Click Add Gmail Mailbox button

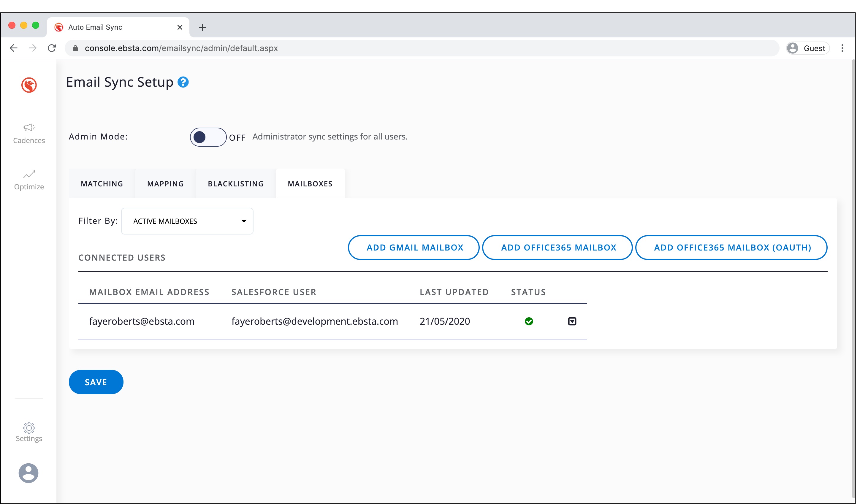(415, 247)
